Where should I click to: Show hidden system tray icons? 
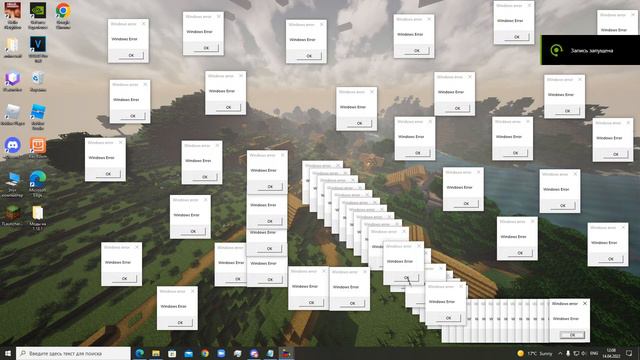(x=560, y=353)
